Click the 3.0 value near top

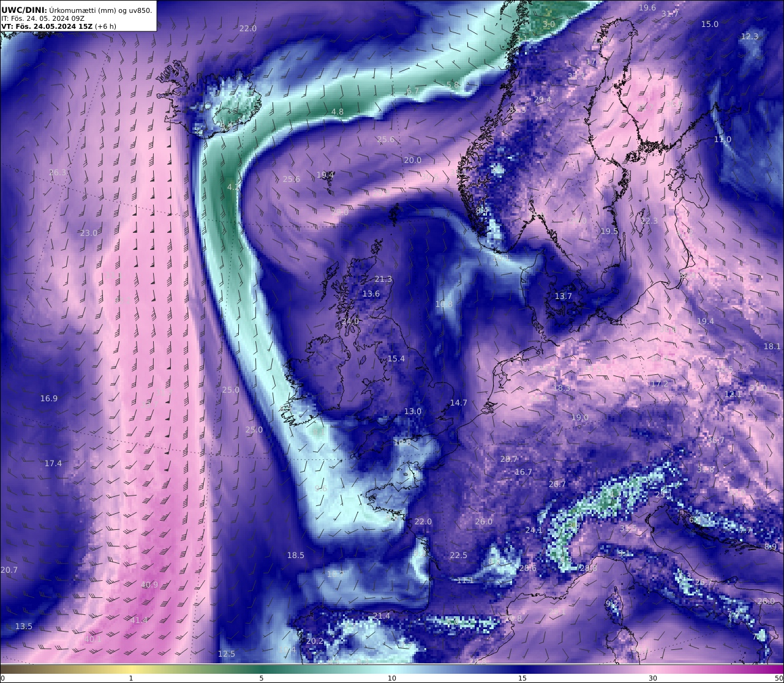click(x=549, y=24)
